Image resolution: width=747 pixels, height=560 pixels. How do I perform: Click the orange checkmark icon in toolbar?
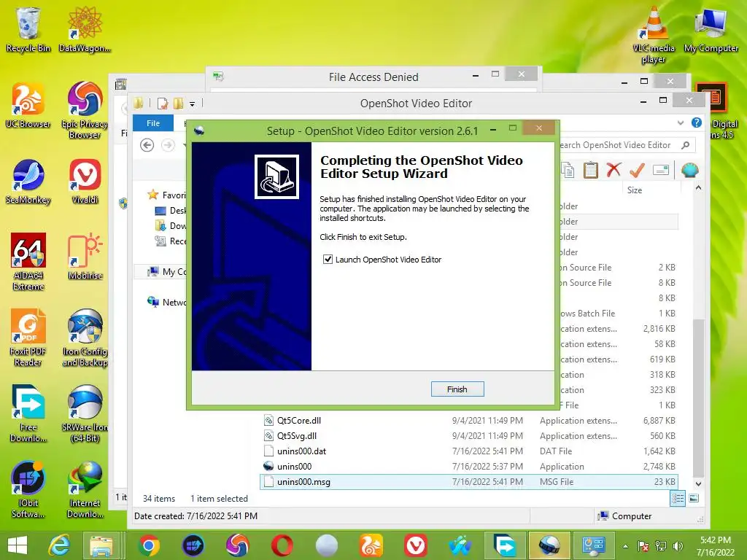[x=637, y=169]
